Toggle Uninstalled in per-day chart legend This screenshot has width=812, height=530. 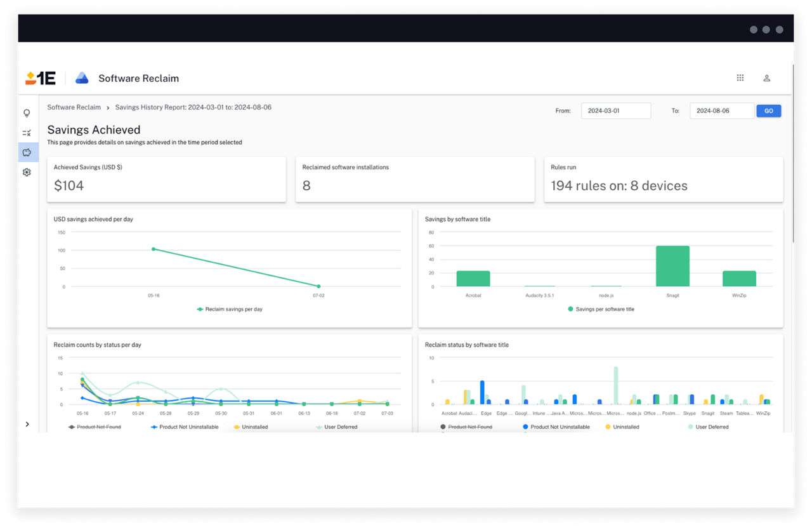click(x=251, y=427)
